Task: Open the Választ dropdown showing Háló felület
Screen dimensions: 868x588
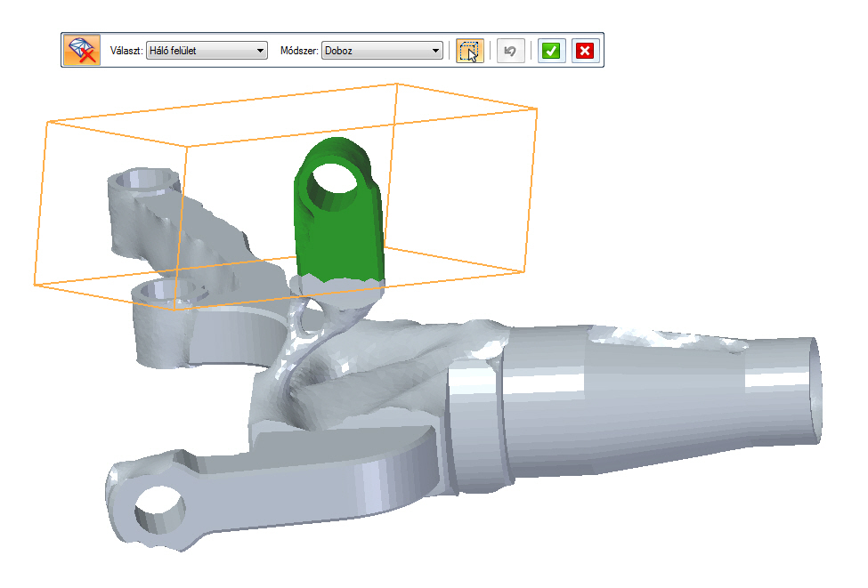Action: pyautogui.click(x=207, y=51)
